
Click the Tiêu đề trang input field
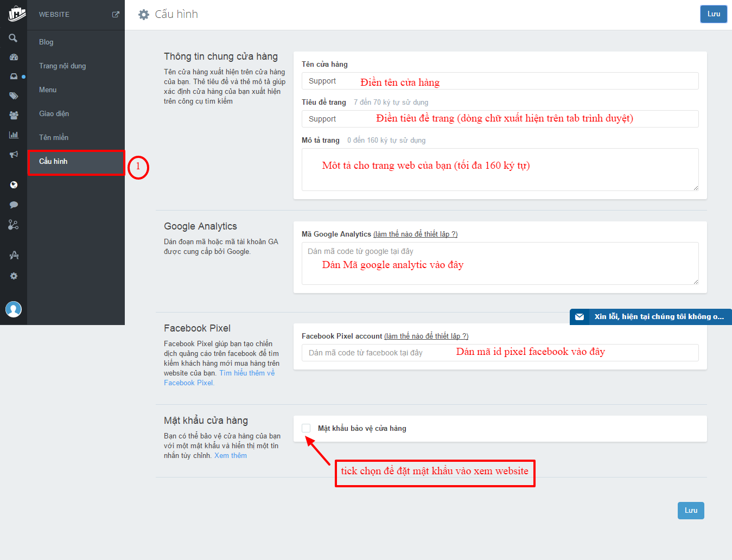(500, 119)
